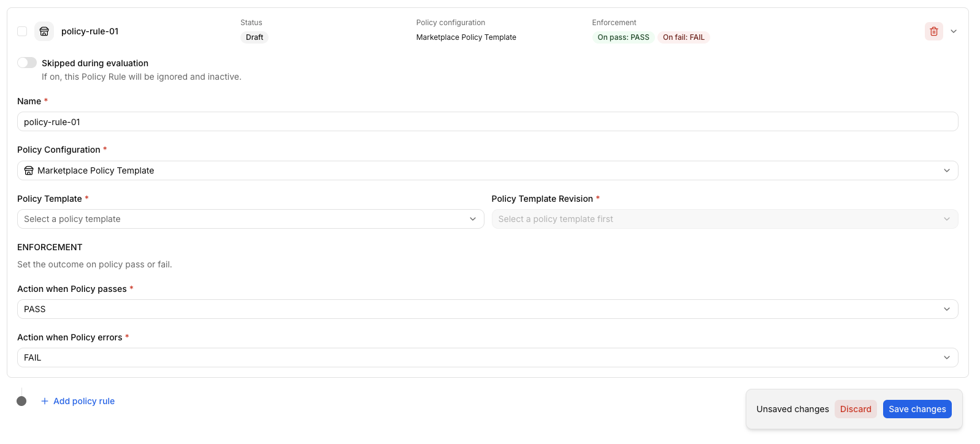Click the policy-rule-01 header title
980x444 pixels.
90,31
